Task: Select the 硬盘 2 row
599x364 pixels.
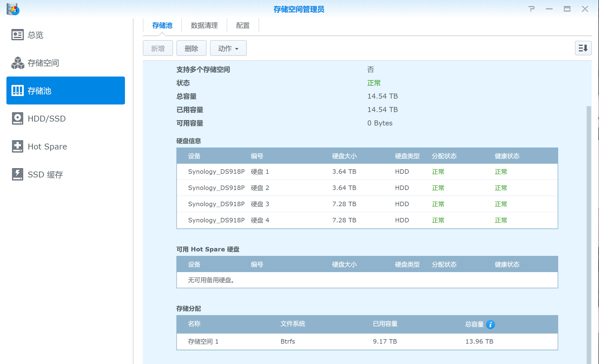Action: (367, 188)
